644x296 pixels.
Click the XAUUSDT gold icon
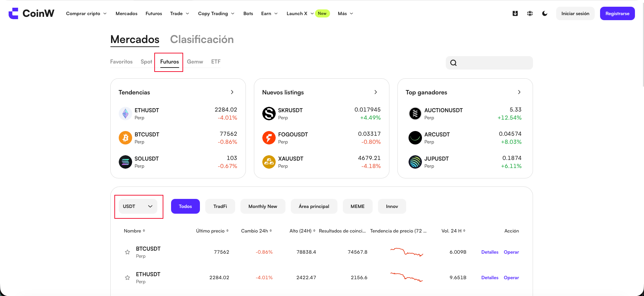pos(269,162)
